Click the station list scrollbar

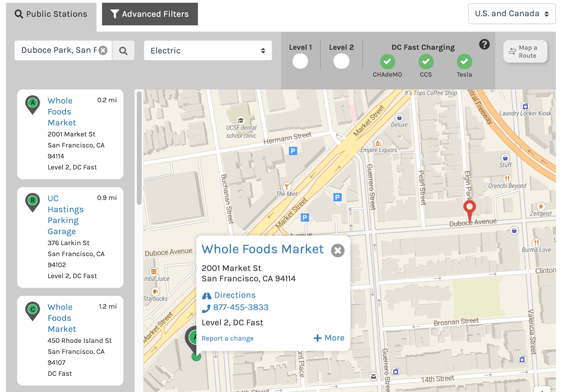(x=139, y=148)
